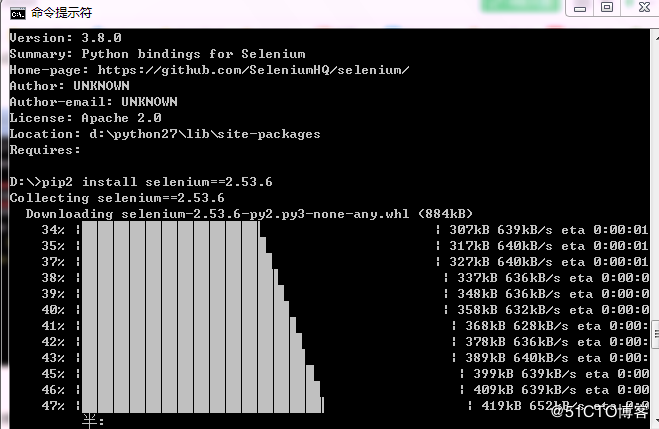Click the 40% progress label
The height and width of the screenshot is (429, 659).
(x=53, y=310)
